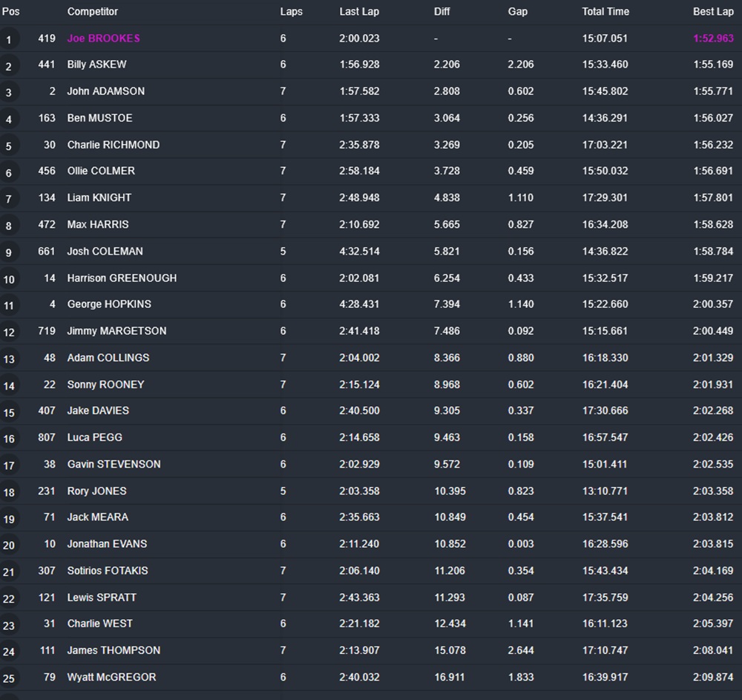Screen dimensions: 742x700
Task: Sort by the Competitor column header
Action: [93, 12]
